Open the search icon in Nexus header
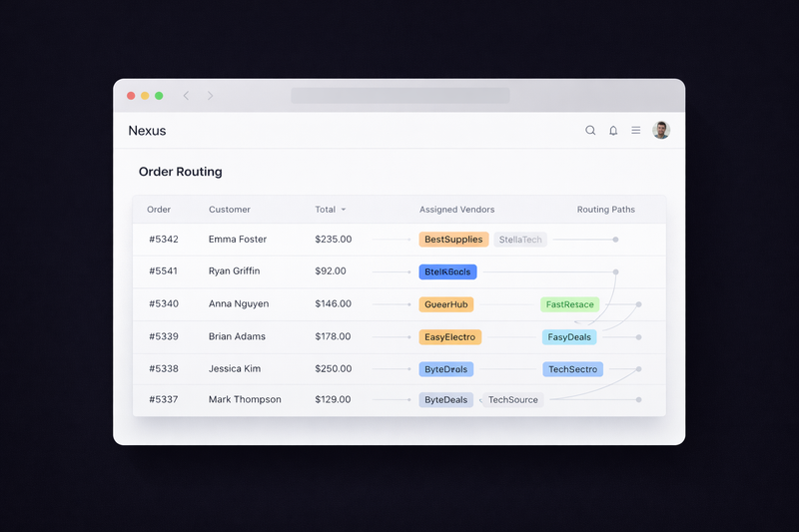This screenshot has width=799, height=532. click(x=590, y=131)
